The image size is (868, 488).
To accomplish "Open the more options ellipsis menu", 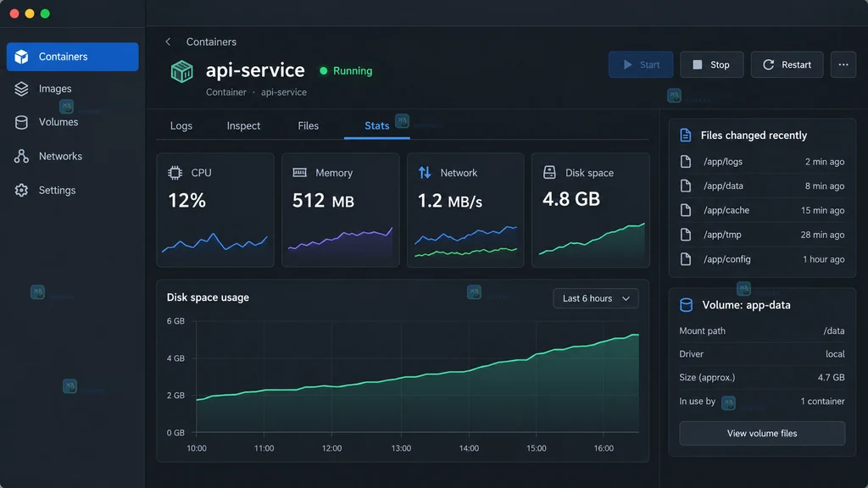I will click(843, 64).
